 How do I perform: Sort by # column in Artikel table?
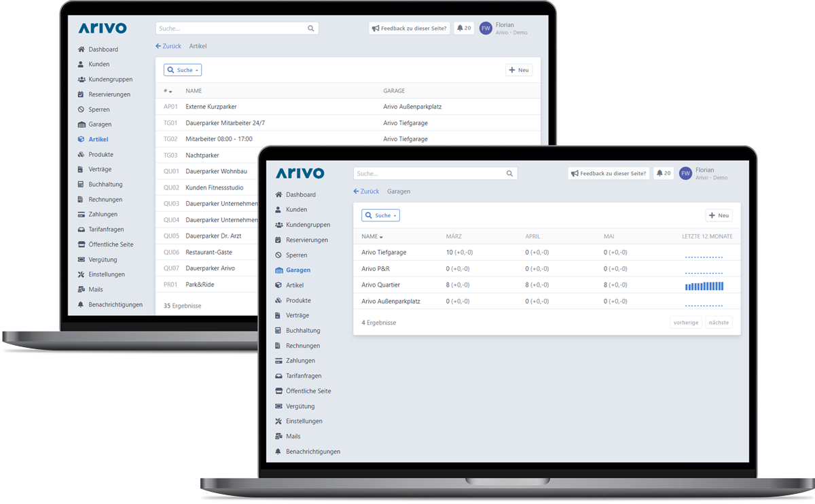[168, 91]
